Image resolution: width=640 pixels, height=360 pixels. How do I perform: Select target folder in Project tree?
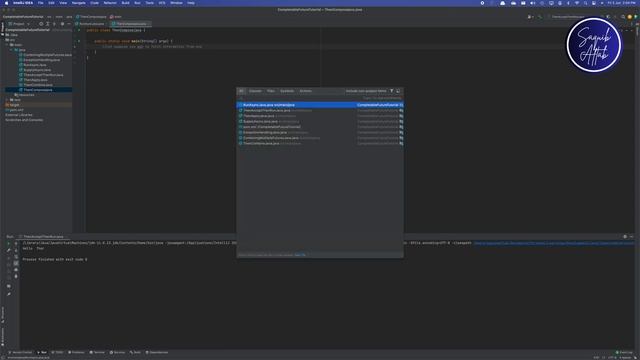click(x=14, y=105)
